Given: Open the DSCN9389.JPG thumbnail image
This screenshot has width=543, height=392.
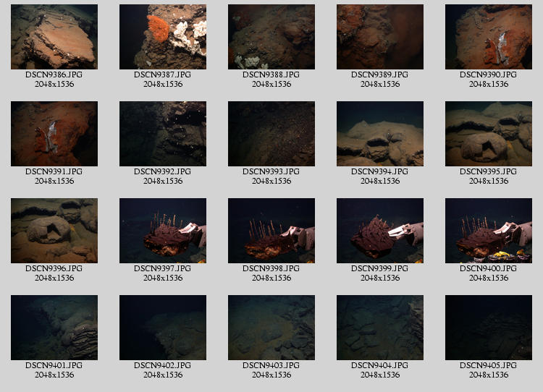Looking at the screenshot, I should [380, 37].
